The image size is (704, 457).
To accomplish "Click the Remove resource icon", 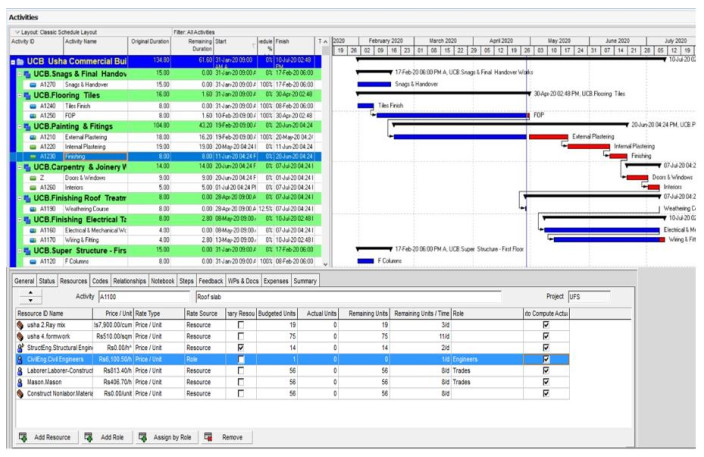I will point(207,437).
